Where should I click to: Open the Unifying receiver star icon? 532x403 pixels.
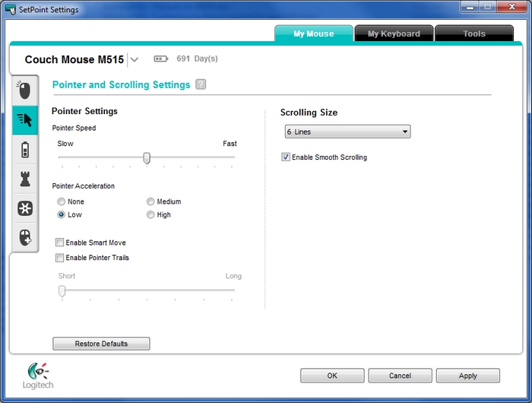pos(25,208)
